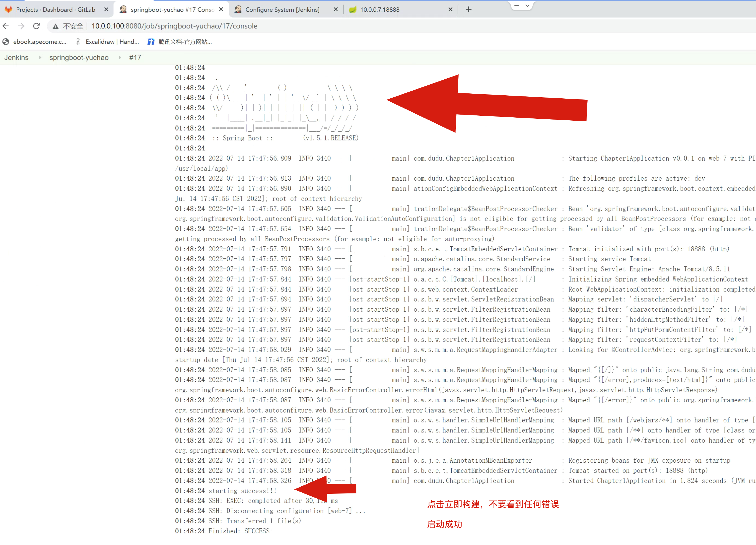Switch to the 10.0.0.7:18888 tab

[x=379, y=10]
